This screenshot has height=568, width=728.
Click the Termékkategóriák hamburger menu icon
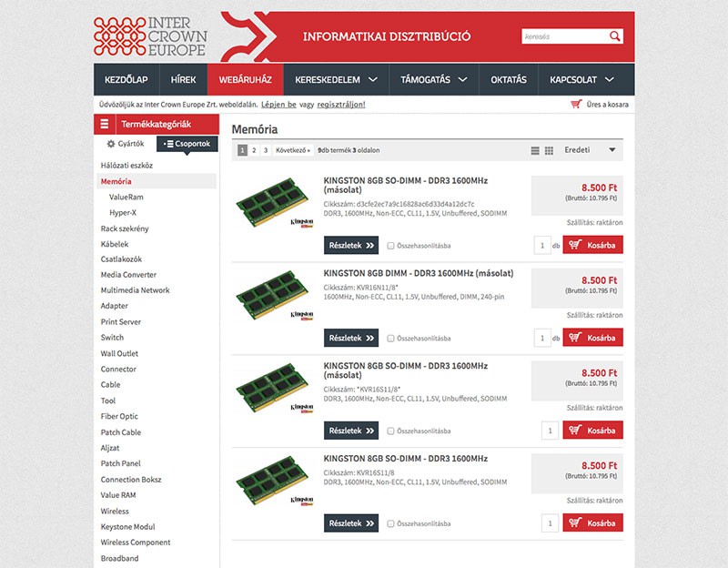click(x=105, y=124)
